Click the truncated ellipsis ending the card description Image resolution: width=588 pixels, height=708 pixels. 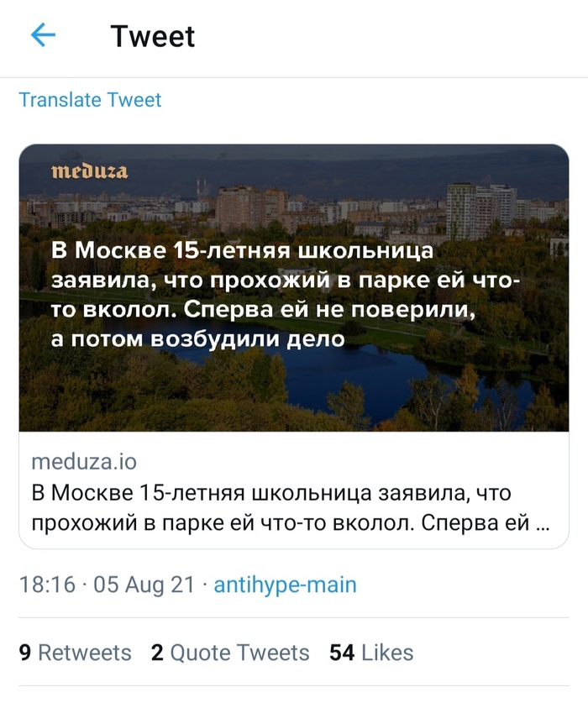tap(541, 523)
